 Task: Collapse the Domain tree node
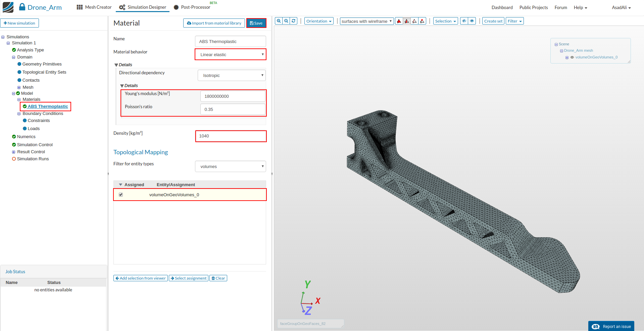coord(14,57)
